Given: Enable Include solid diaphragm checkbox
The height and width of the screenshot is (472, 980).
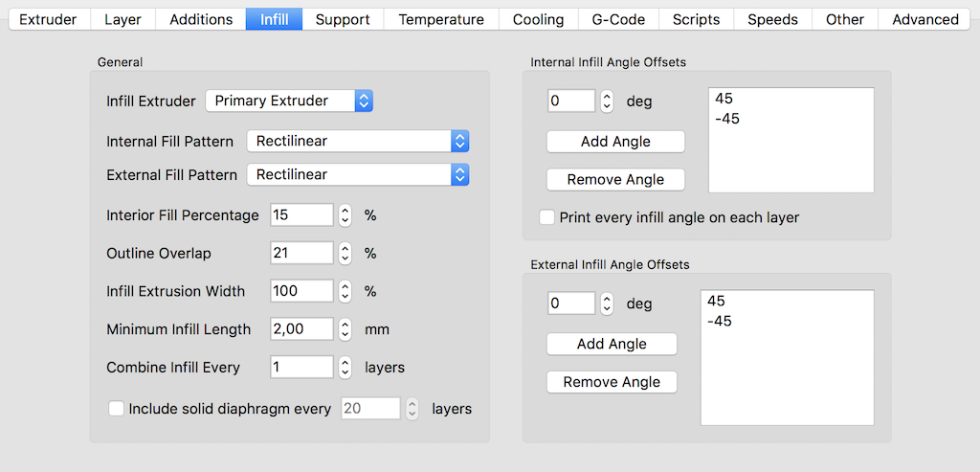Looking at the screenshot, I should tap(117, 409).
